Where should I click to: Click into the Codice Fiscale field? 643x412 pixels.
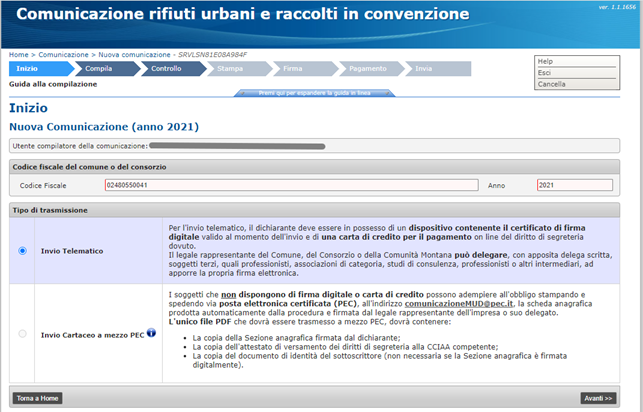(290, 184)
